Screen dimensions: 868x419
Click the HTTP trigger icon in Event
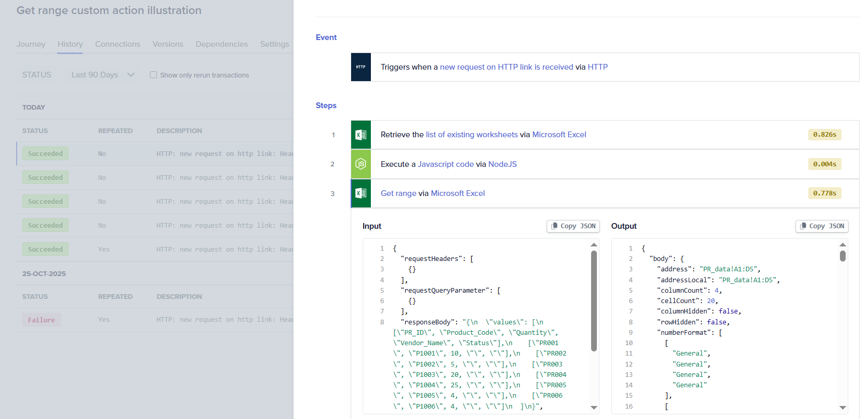pyautogui.click(x=361, y=67)
